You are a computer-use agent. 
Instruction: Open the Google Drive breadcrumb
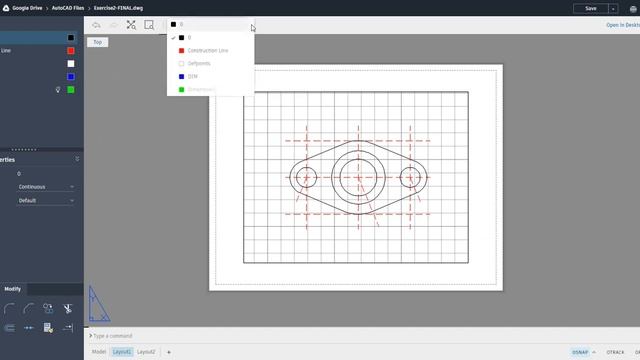point(27,8)
